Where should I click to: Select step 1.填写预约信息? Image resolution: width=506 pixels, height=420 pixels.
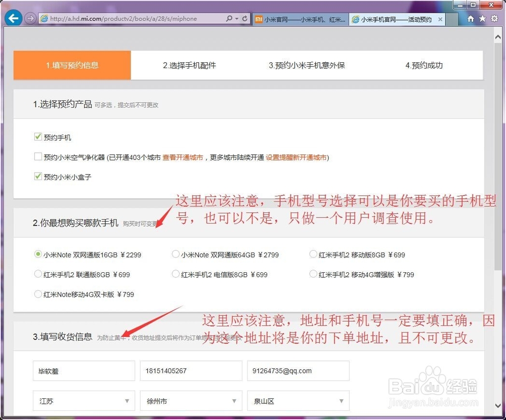point(72,65)
